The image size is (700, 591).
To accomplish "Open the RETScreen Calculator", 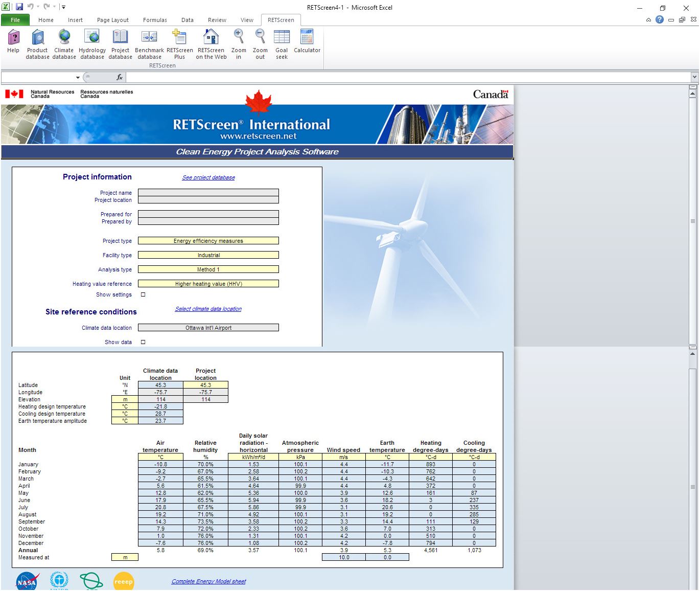I will coord(307,43).
